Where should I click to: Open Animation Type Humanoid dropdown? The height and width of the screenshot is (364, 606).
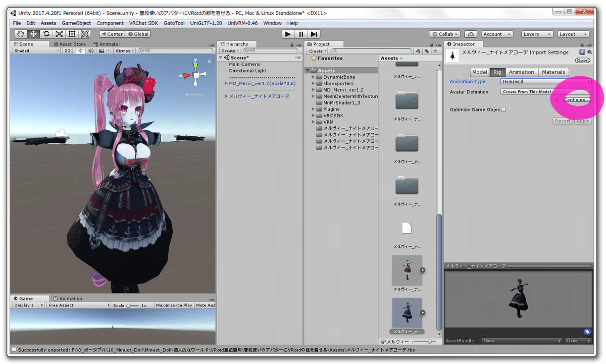pos(546,81)
